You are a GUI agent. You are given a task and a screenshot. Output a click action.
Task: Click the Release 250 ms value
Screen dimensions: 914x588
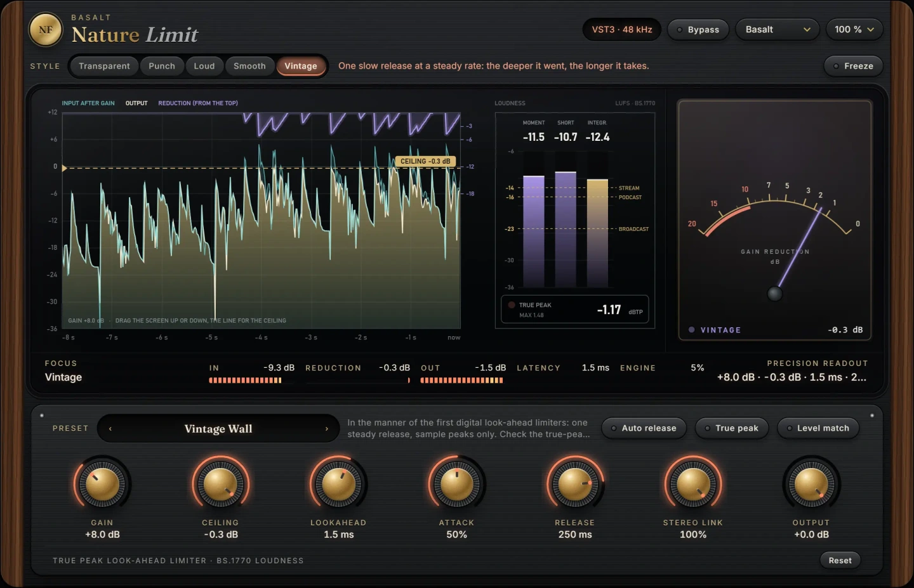(575, 535)
